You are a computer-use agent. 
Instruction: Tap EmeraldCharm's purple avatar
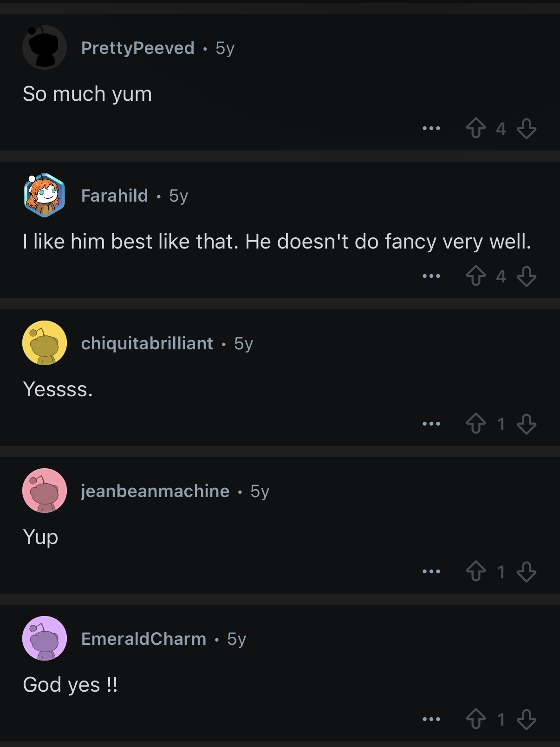(45, 638)
